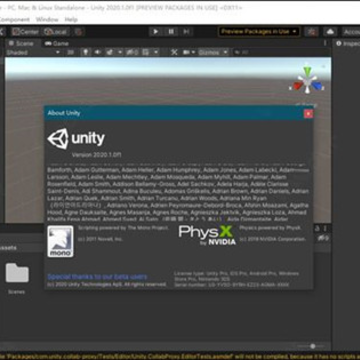Image resolution: width=360 pixels, height=360 pixels.
Task: Open the Project panel three-dot menu
Action: 325,228
